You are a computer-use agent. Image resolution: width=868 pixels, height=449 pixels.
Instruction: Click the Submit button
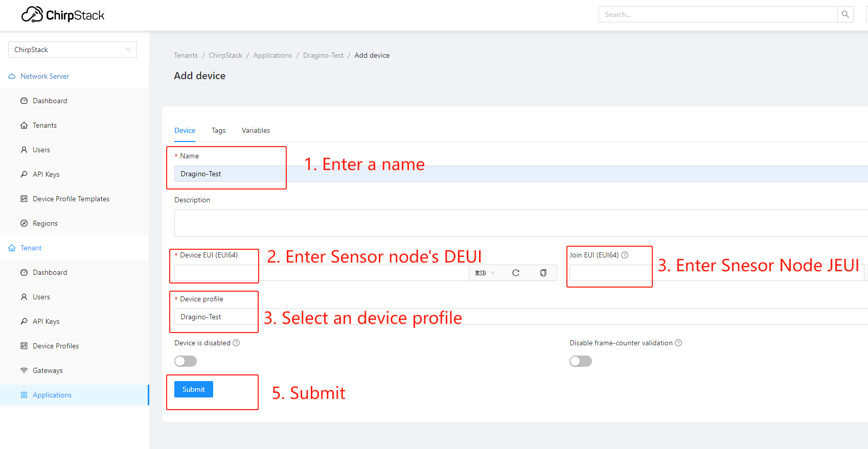(x=194, y=389)
